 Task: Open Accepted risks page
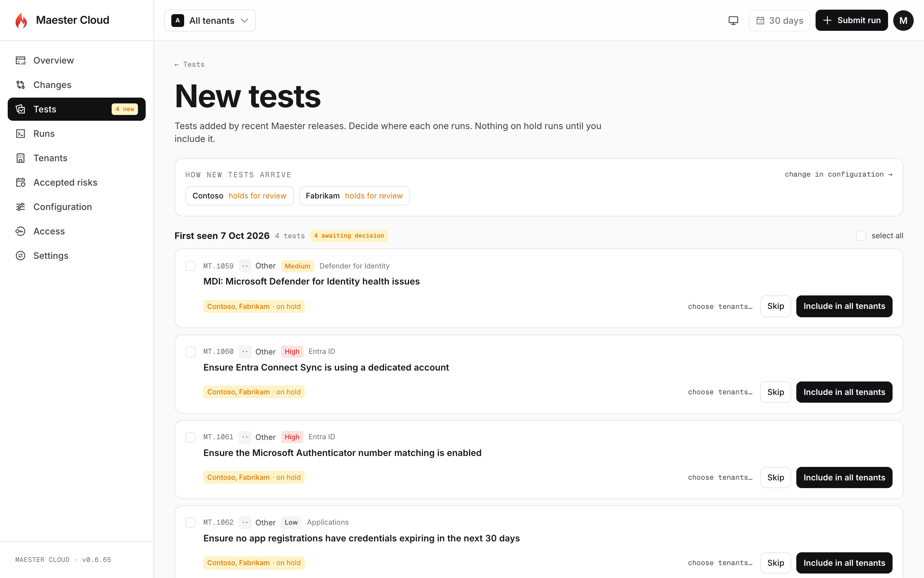pyautogui.click(x=76, y=183)
